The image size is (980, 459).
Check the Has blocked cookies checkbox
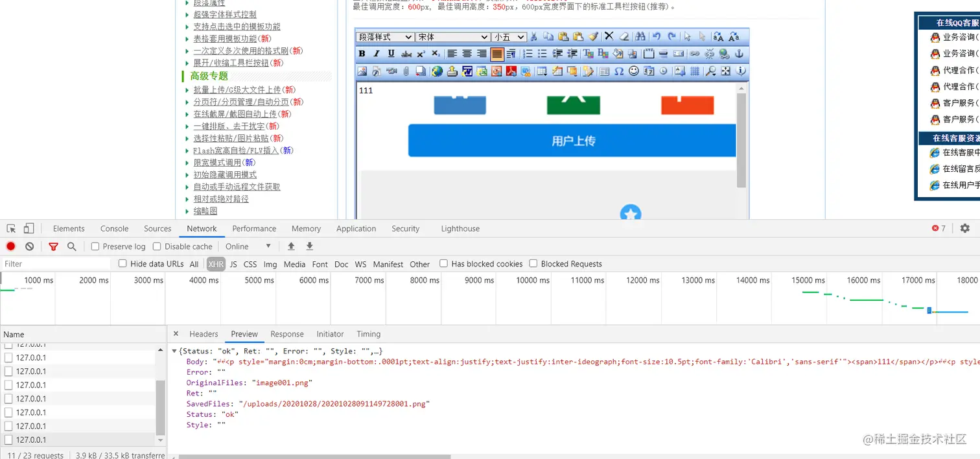[443, 263]
